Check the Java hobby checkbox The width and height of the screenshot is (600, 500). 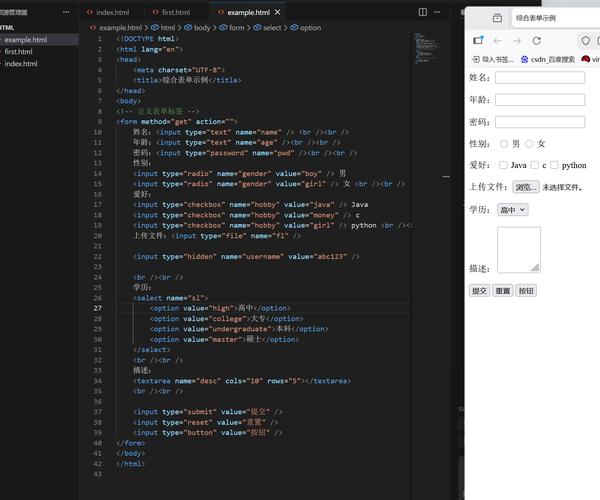pyautogui.click(x=504, y=165)
